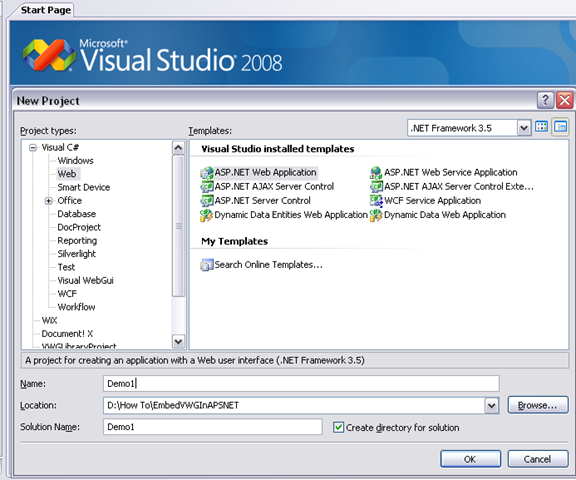Open the Location path dropdown
Screen dimensions: 576x480
[x=492, y=406]
